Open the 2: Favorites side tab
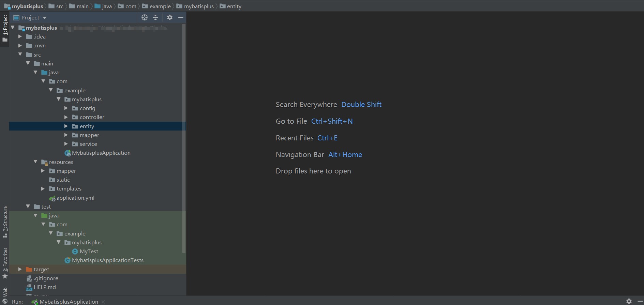 [5, 263]
